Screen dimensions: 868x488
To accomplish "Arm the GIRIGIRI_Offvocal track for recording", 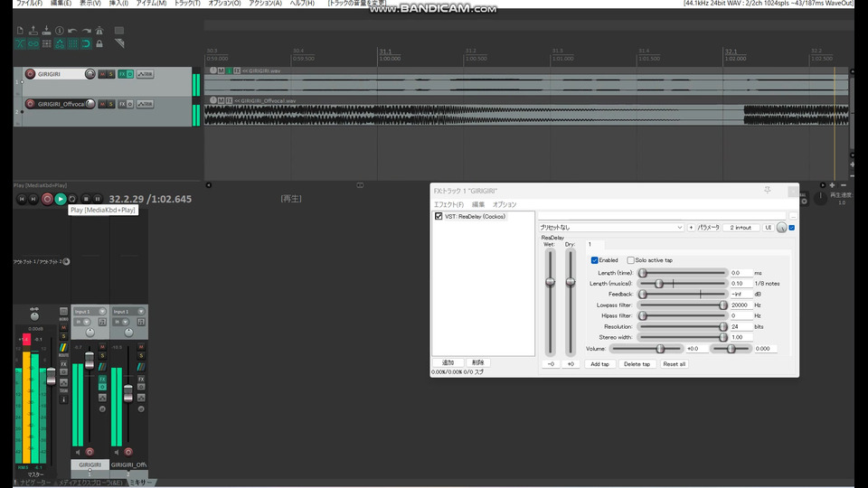I will click(x=30, y=104).
